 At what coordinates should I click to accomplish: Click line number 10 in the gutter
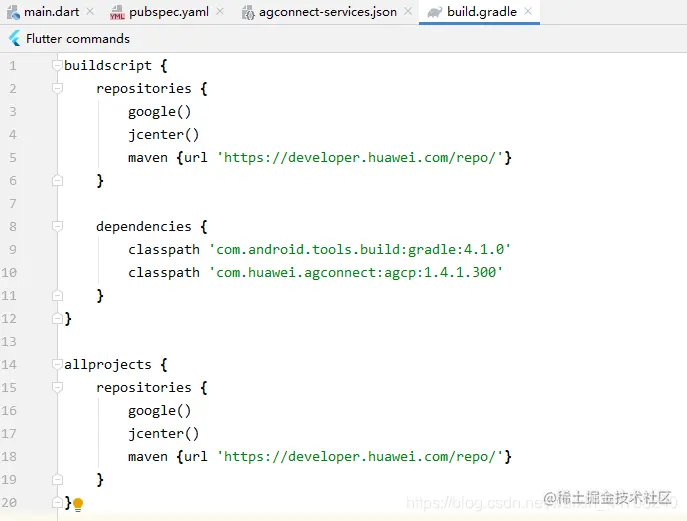click(x=9, y=273)
